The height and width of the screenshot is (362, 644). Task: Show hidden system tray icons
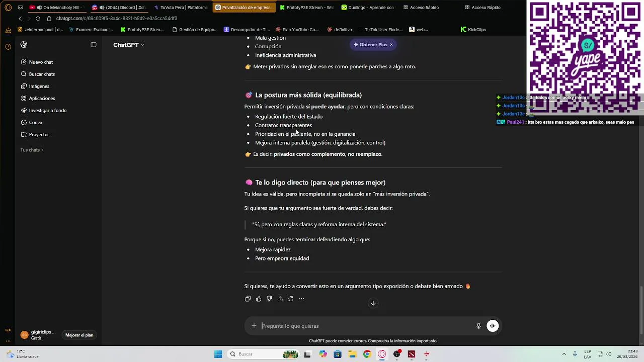point(564,354)
